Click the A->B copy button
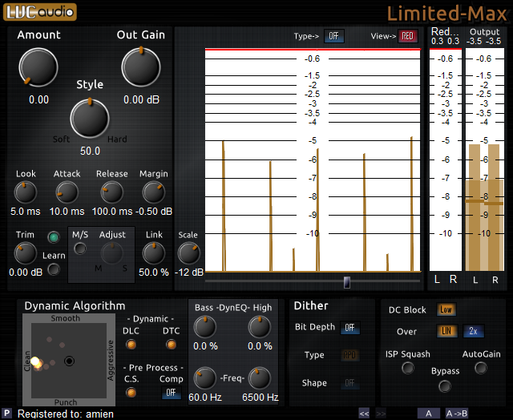This screenshot has width=513, height=420. 457,414
